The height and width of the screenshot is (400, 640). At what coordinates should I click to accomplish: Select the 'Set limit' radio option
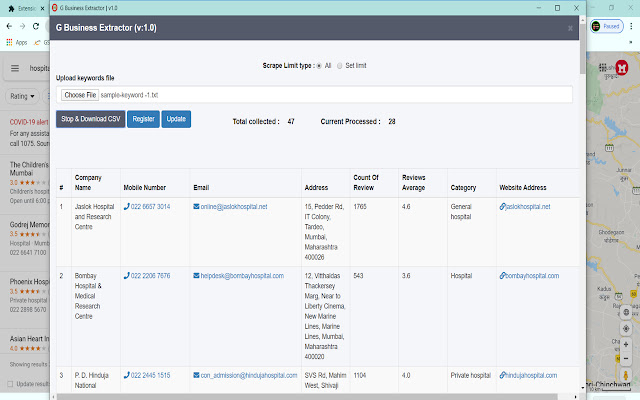point(338,65)
